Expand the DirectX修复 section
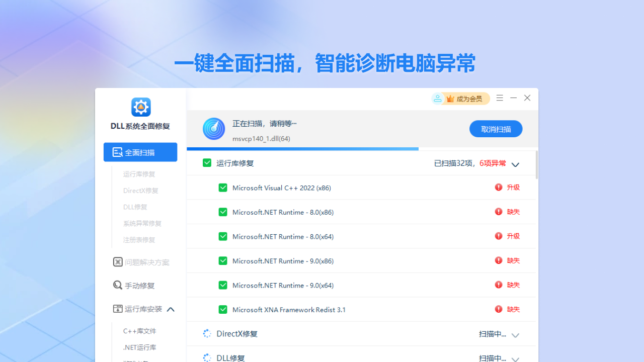The height and width of the screenshot is (362, 644). pyautogui.click(x=515, y=335)
